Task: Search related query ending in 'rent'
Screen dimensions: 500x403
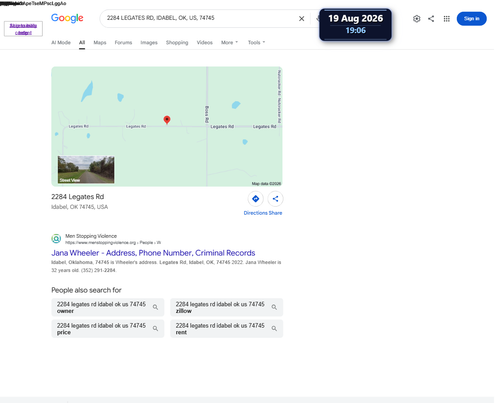Action: click(227, 329)
